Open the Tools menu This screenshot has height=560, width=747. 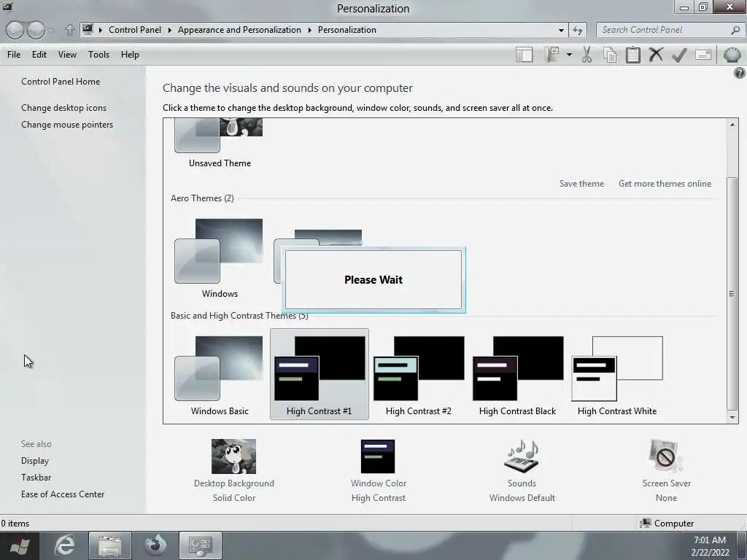(x=98, y=55)
